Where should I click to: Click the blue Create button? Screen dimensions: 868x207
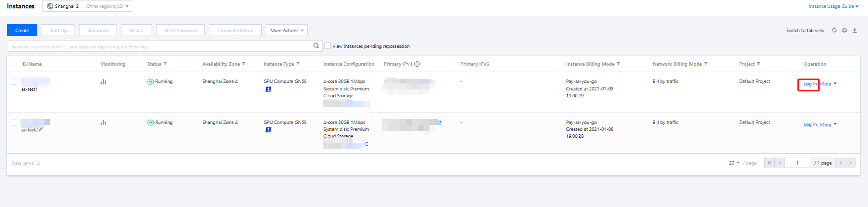tap(22, 30)
